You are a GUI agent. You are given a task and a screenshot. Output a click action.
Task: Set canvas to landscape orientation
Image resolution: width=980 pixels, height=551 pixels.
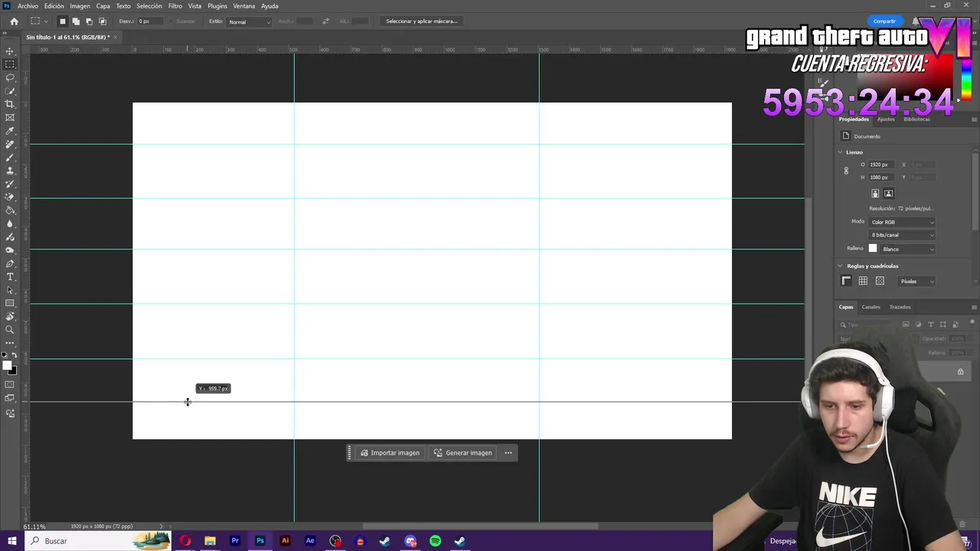tap(888, 194)
